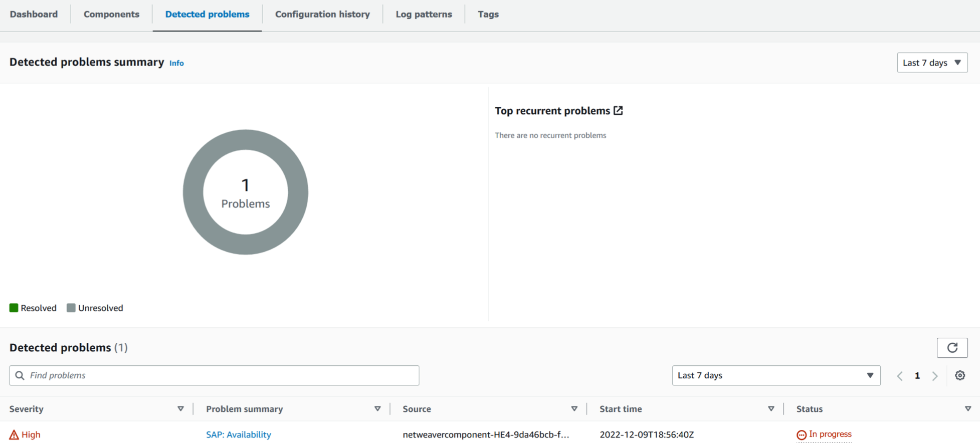Open summary Last 7 days dropdown

[932, 63]
